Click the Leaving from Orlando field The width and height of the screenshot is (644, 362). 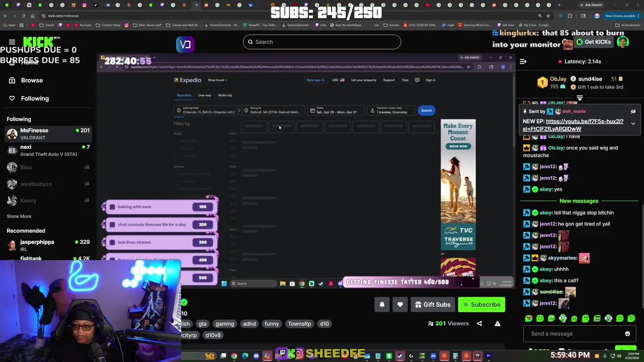(x=205, y=111)
